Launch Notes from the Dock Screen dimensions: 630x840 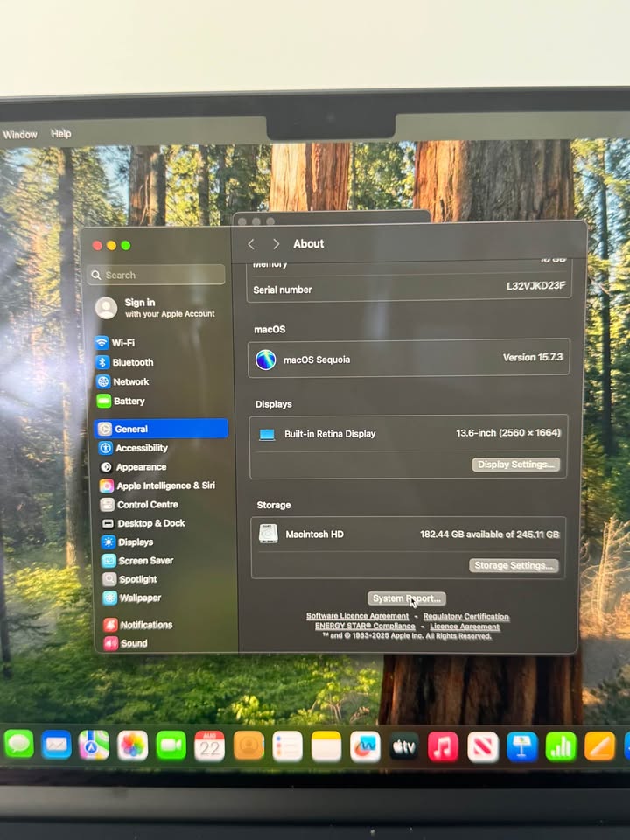tap(326, 746)
